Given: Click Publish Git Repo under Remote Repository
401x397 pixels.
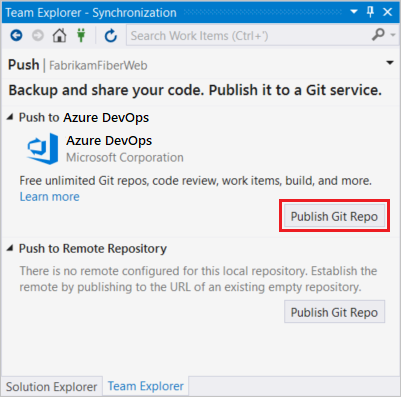Looking at the screenshot, I should 334,312.
